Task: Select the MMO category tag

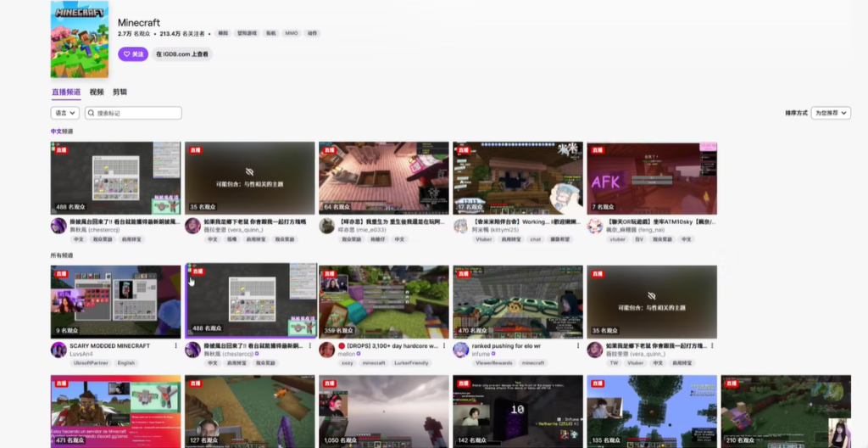Action: 292,33
